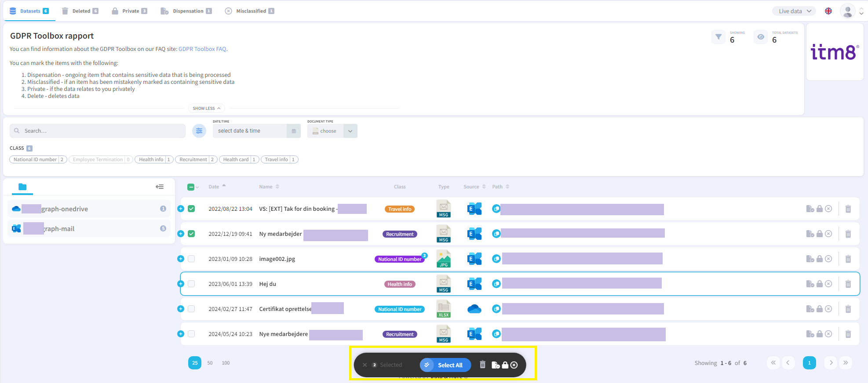Click dispensation icon in selection bar
This screenshot has height=383, width=868.
point(496,365)
